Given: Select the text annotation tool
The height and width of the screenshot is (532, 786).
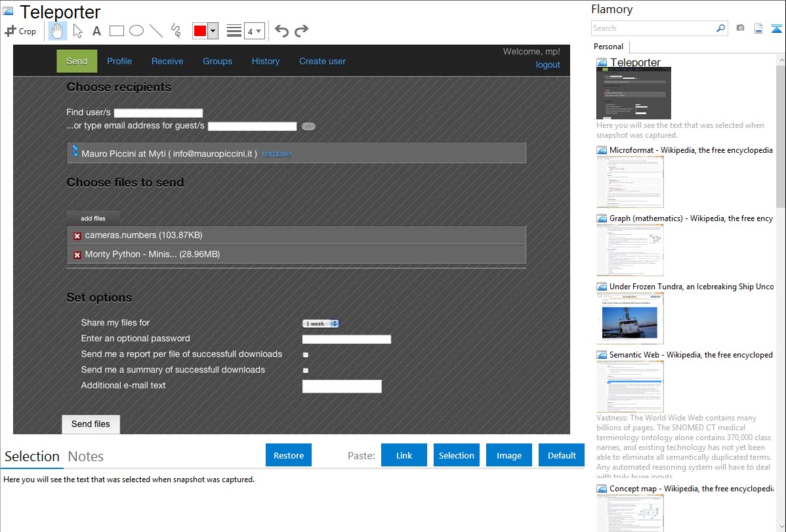Looking at the screenshot, I should click(x=96, y=31).
